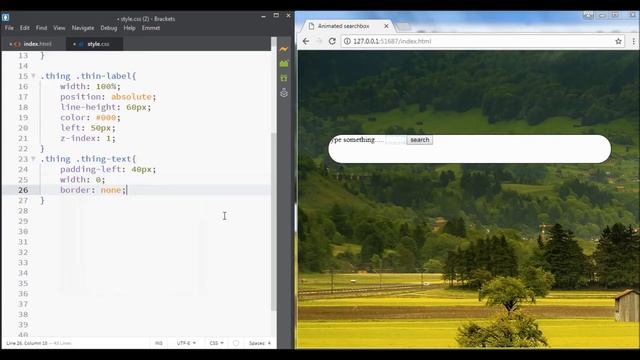The image size is (640, 360).
Task: Click line number 26 in the gutter
Action: tap(23, 190)
